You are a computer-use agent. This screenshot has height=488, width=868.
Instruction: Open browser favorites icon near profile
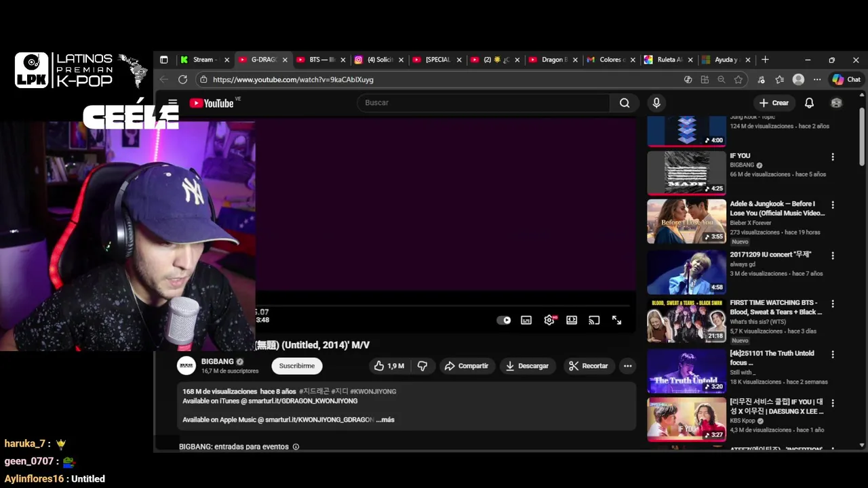point(780,79)
